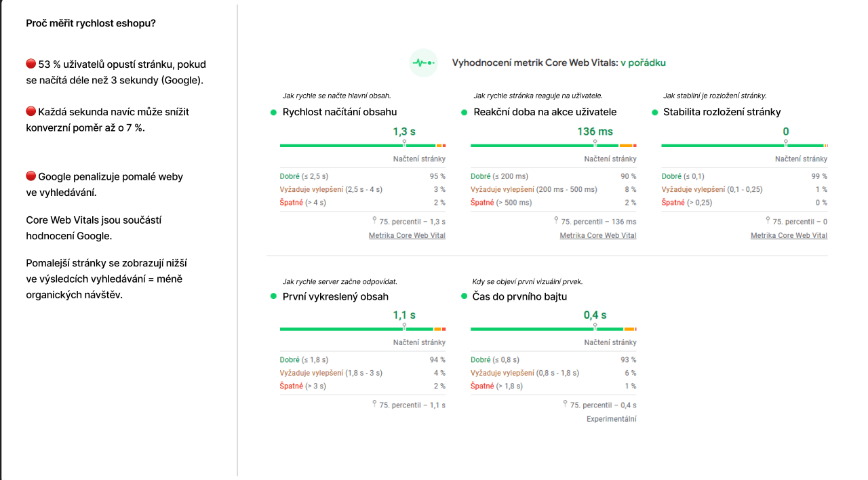This screenshot has width=868, height=480.
Task: Click the green dot next to Reakční doba na akce uživatele
Action: 465,112
